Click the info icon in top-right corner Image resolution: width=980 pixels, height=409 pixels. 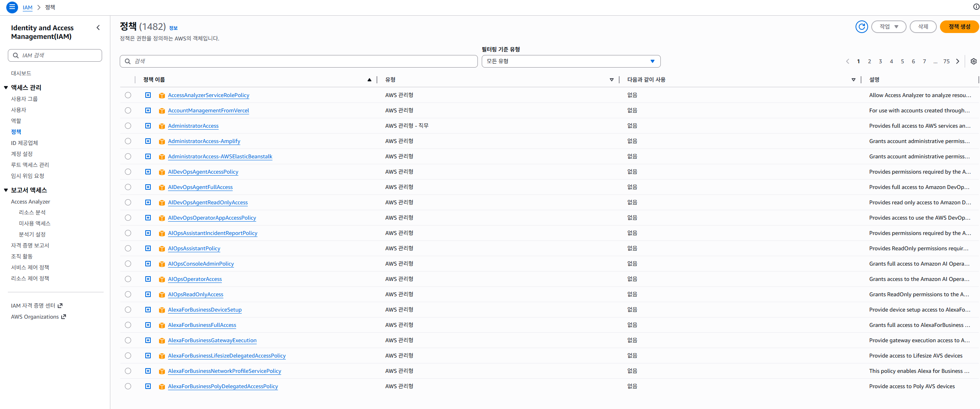pos(976,7)
